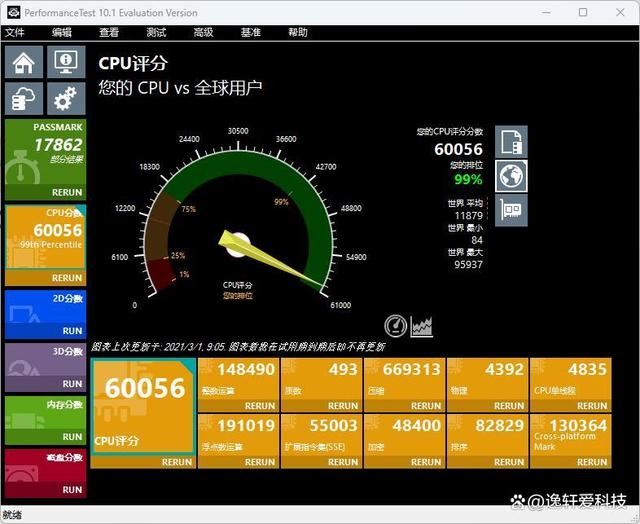Click the document report icon beside CPU score
The image size is (640, 524).
[511, 141]
